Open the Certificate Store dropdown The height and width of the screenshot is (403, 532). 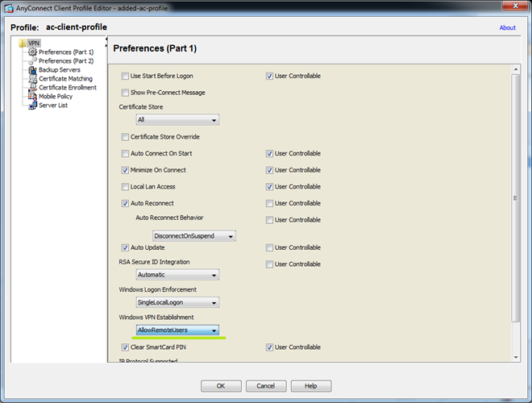(177, 120)
